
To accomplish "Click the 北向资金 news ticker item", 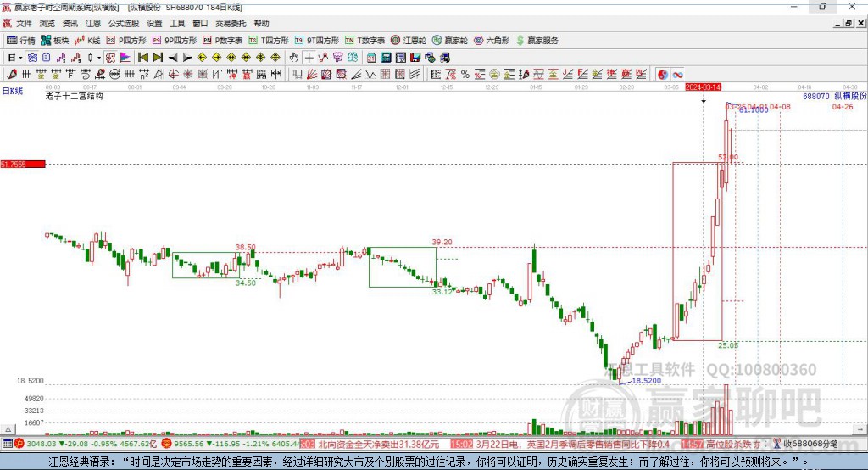I will coord(379,444).
